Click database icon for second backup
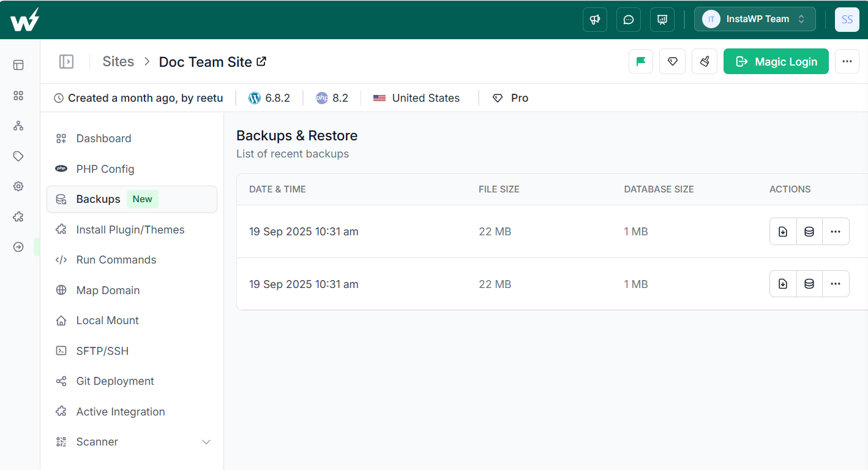Screen dimensions: 868x470 (809, 284)
